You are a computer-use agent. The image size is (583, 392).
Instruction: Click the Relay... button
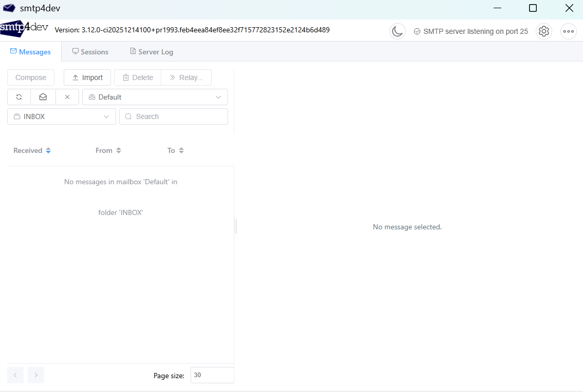[186, 77]
